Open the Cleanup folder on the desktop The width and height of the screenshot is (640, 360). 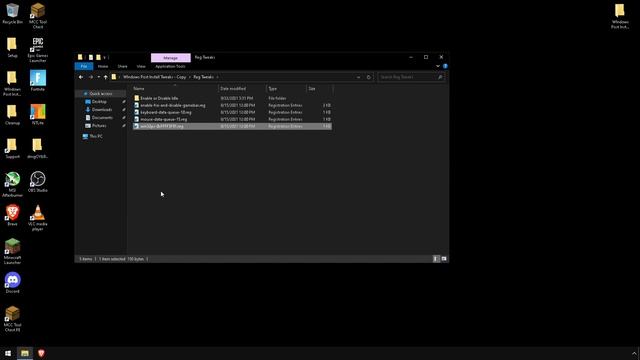pyautogui.click(x=12, y=114)
